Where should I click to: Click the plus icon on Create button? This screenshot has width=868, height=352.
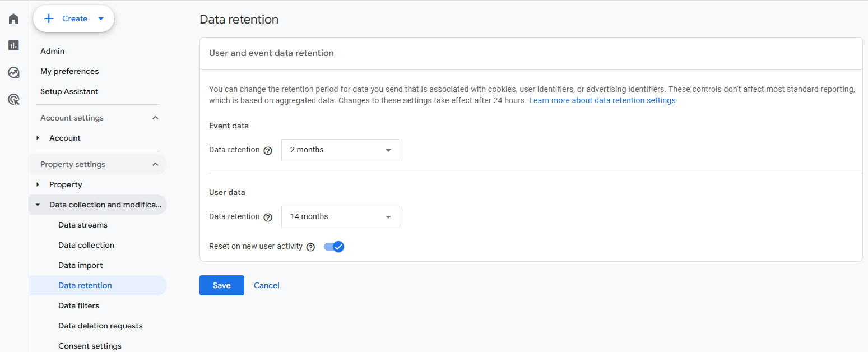[x=49, y=18]
